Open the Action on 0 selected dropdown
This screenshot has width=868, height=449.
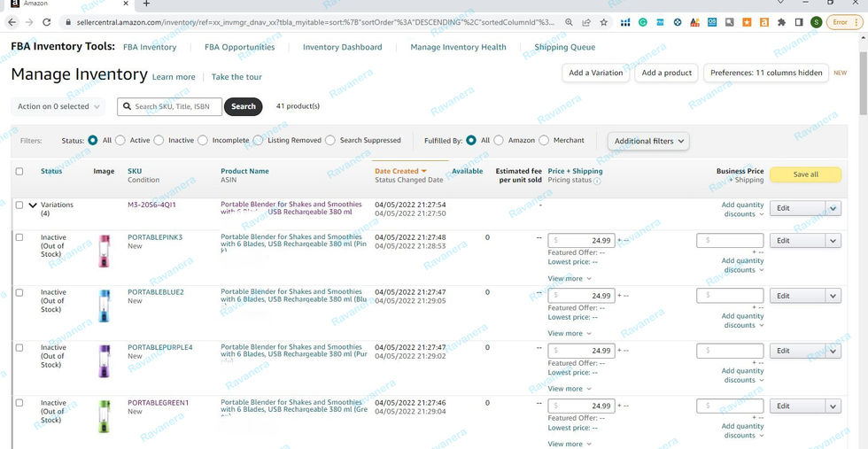tap(58, 106)
